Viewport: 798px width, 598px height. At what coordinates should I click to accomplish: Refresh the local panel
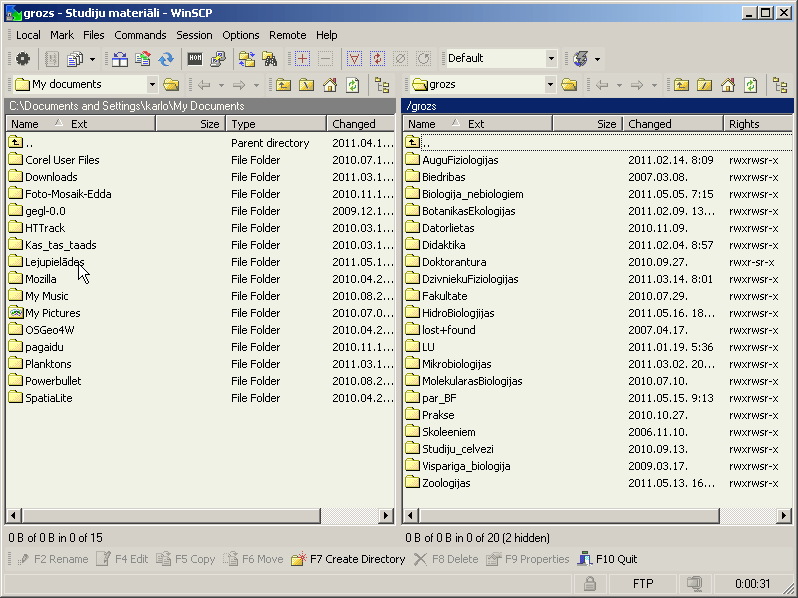pyautogui.click(x=353, y=84)
